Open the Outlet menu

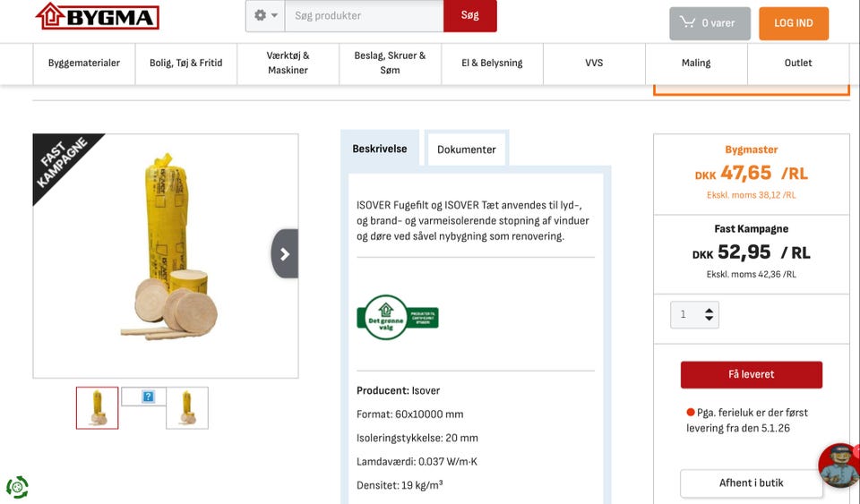[798, 63]
